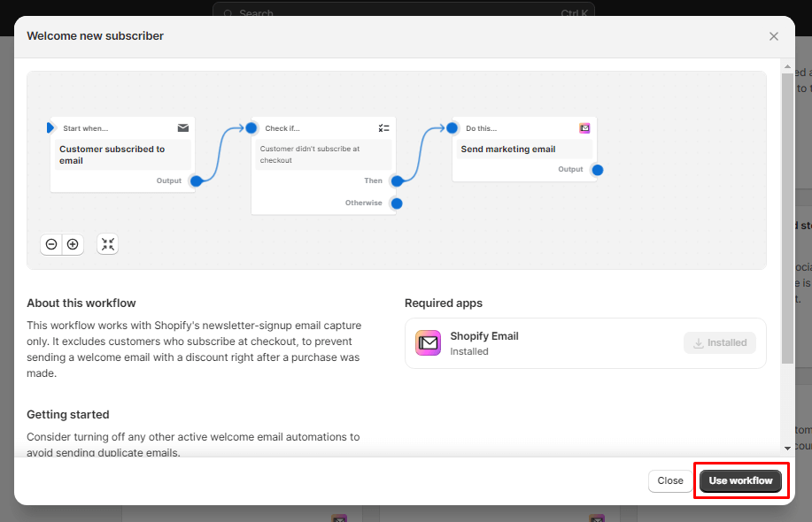
Task: Click the envelope icon on the Start when card
Action: click(x=182, y=127)
